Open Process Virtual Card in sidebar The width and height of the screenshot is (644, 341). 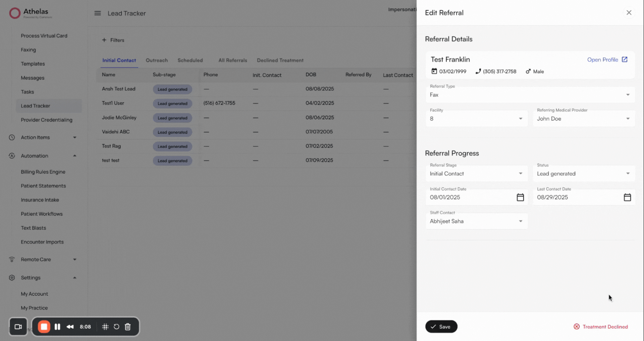point(44,36)
